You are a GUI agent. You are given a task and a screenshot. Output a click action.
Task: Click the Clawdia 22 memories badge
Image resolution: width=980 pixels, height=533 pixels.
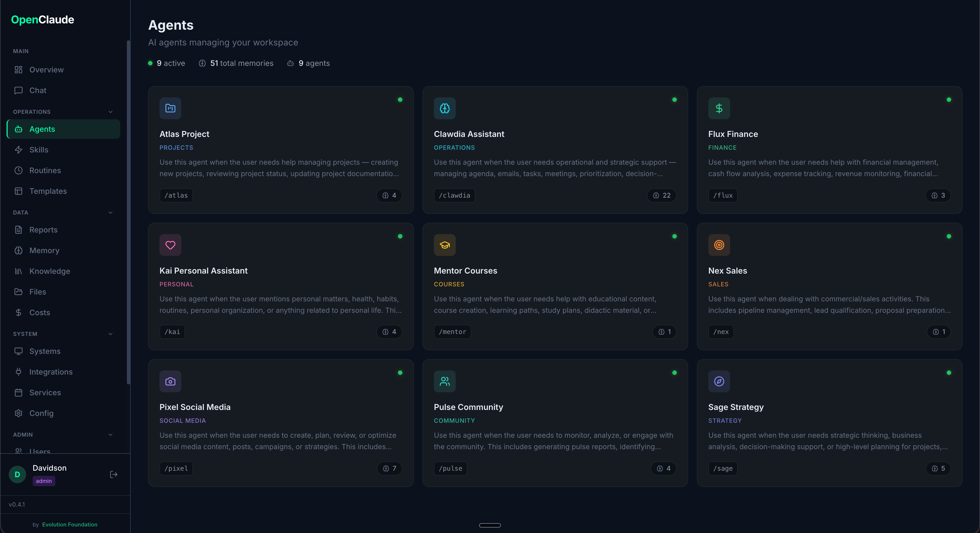point(661,195)
